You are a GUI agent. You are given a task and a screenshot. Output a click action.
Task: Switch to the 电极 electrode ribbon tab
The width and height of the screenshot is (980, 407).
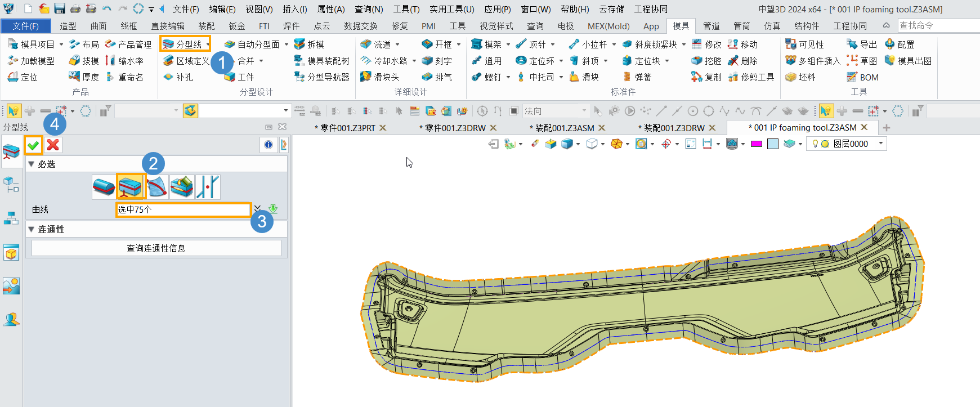tap(566, 26)
